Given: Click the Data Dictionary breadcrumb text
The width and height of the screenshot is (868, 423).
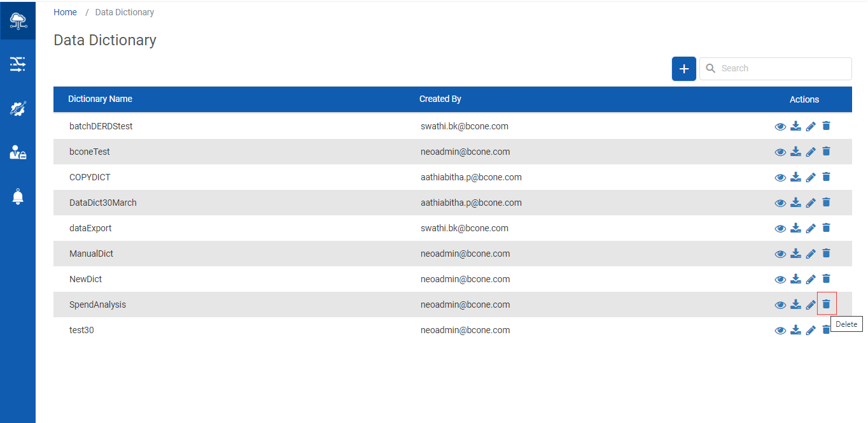Looking at the screenshot, I should 125,12.
